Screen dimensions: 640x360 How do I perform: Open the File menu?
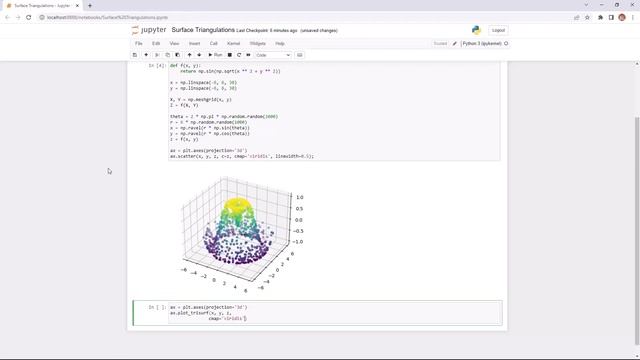pyautogui.click(x=139, y=44)
